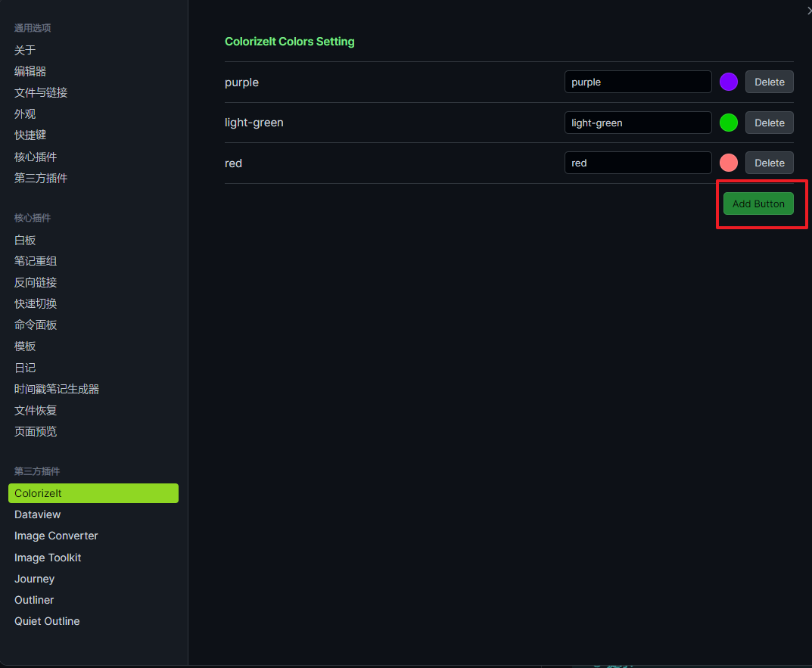Click the red color swatch circle
This screenshot has height=668, width=812.
[728, 163]
